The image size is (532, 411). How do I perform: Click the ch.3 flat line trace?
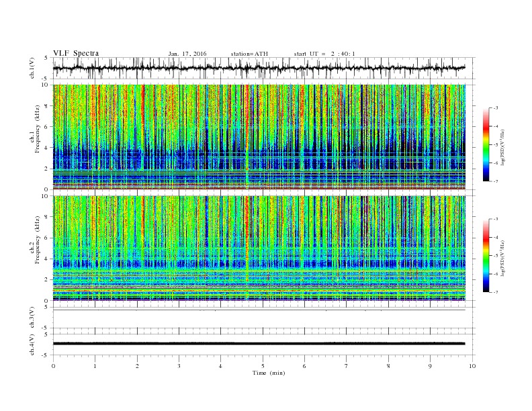259,310
